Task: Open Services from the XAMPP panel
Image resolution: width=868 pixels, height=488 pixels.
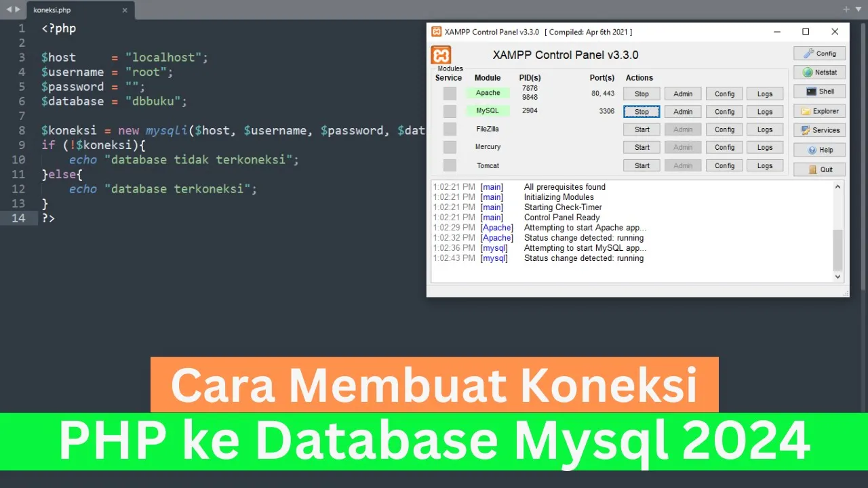Action: [820, 130]
